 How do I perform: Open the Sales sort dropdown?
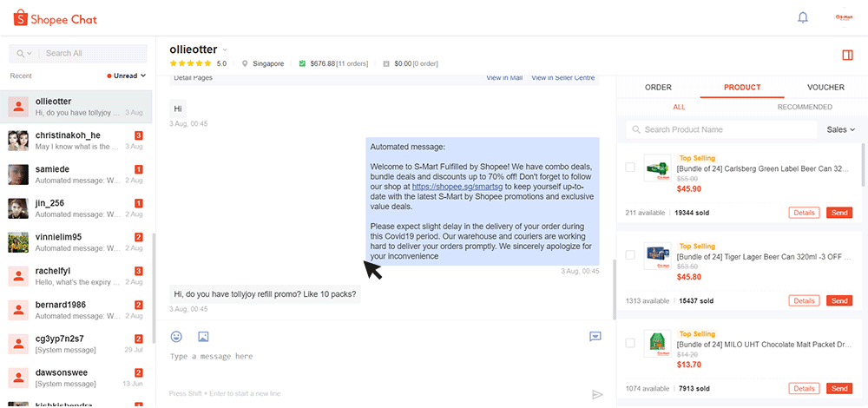(x=841, y=129)
